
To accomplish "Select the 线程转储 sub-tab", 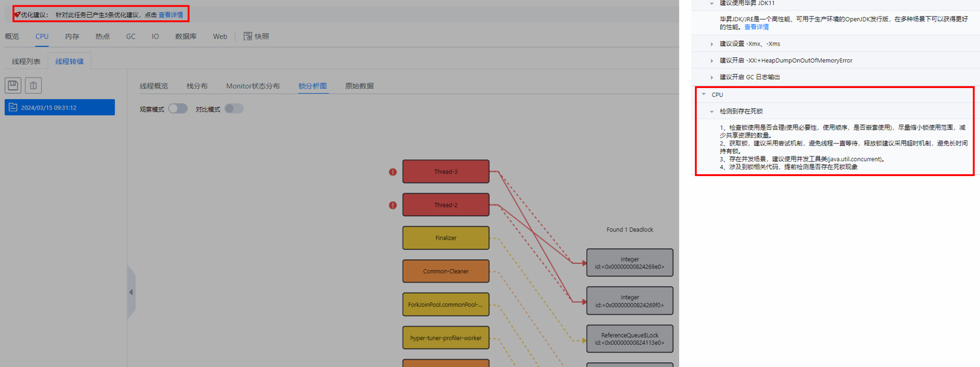I will pos(70,62).
